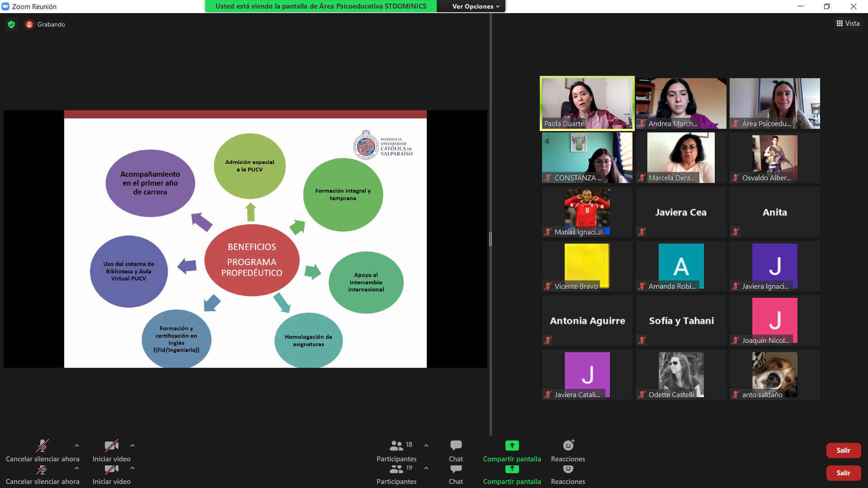The height and width of the screenshot is (488, 868).
Task: Toggle camera with Iniciar video
Action: [x=111, y=446]
